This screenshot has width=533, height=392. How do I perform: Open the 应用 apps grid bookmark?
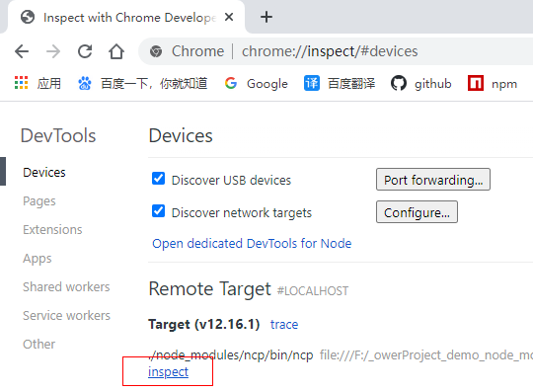point(38,83)
